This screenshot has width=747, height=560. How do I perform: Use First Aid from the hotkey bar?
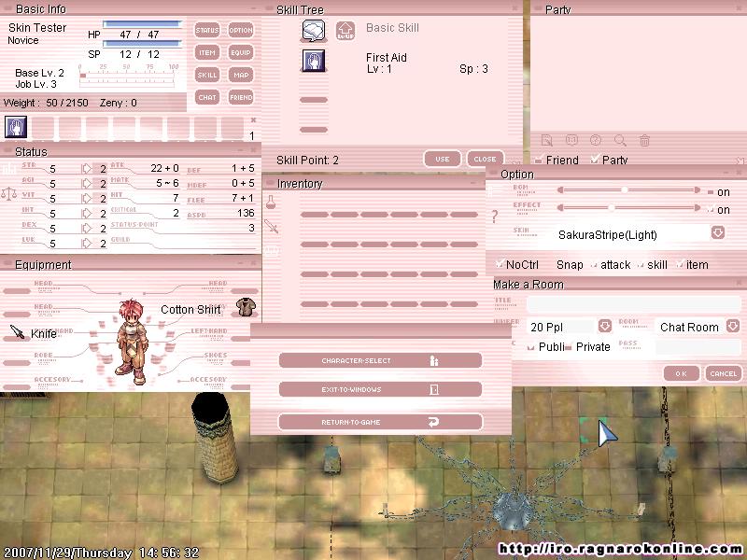pos(16,127)
